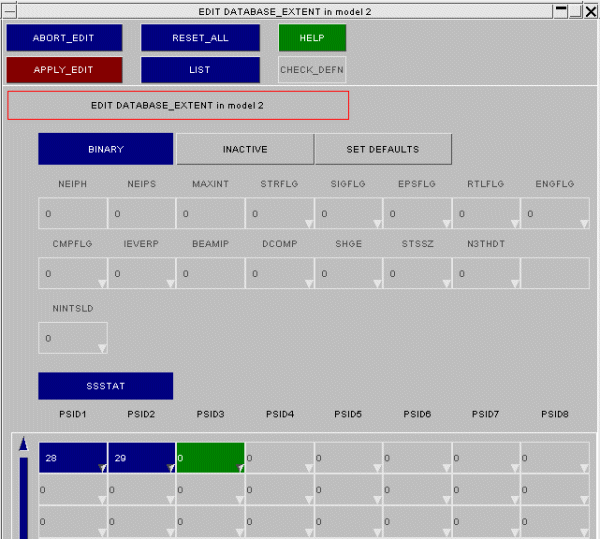
Task: Select the BINARY tab
Action: point(106,149)
